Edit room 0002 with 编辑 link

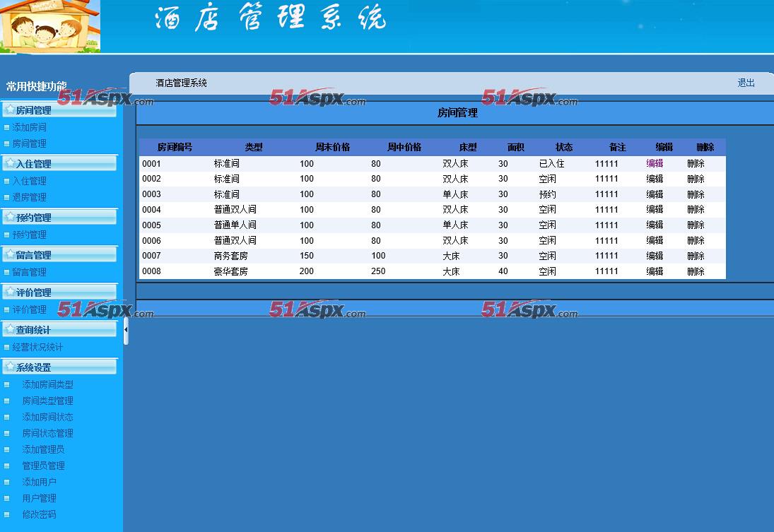pyautogui.click(x=655, y=179)
